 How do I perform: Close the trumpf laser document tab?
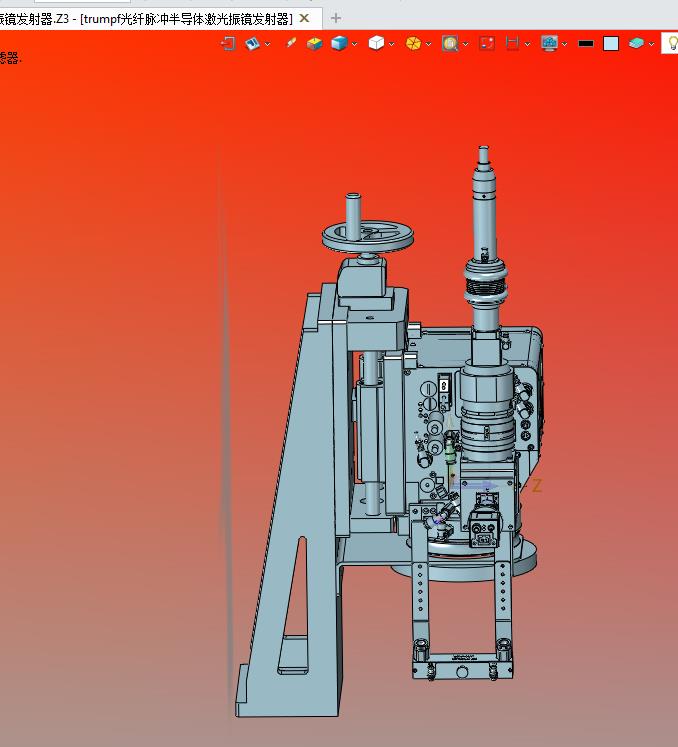pyautogui.click(x=304, y=19)
